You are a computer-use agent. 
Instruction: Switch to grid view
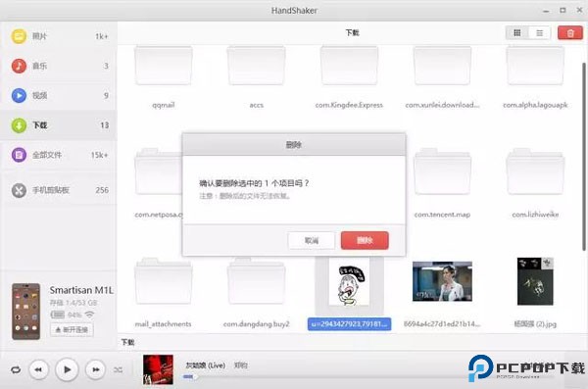click(517, 33)
